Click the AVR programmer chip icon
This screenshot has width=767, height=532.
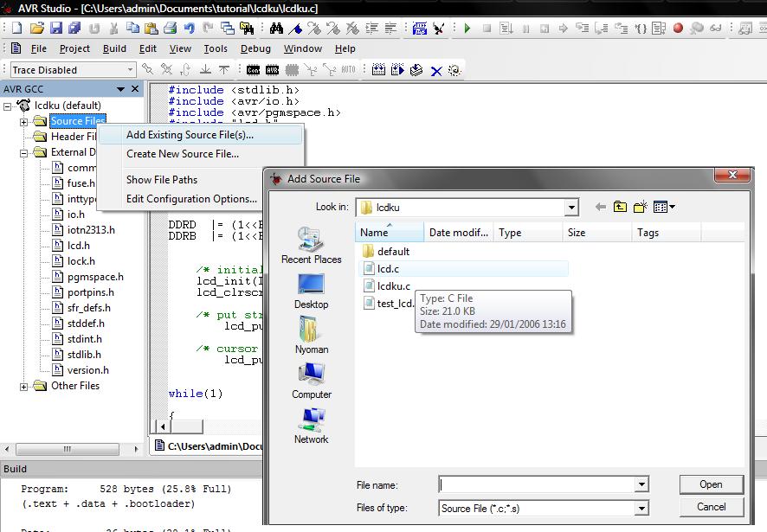(272, 70)
